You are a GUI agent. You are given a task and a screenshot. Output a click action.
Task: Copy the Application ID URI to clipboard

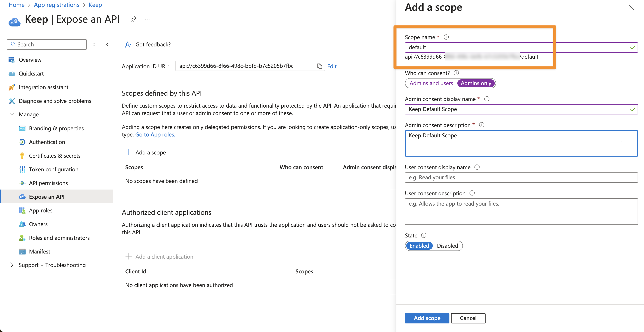point(319,66)
